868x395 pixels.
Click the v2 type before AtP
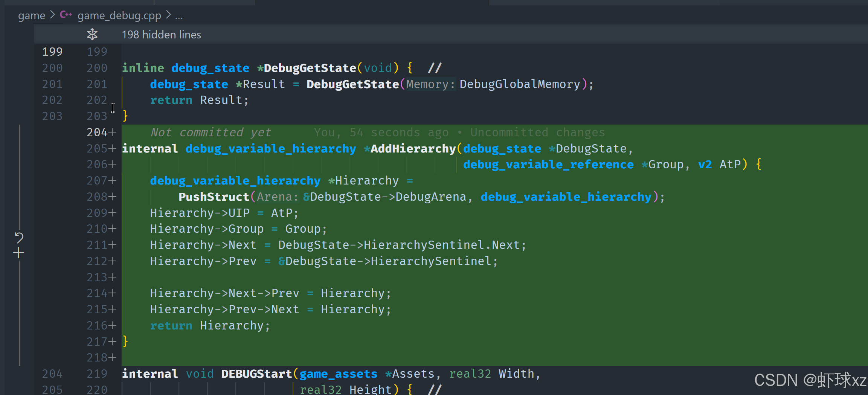coord(705,164)
